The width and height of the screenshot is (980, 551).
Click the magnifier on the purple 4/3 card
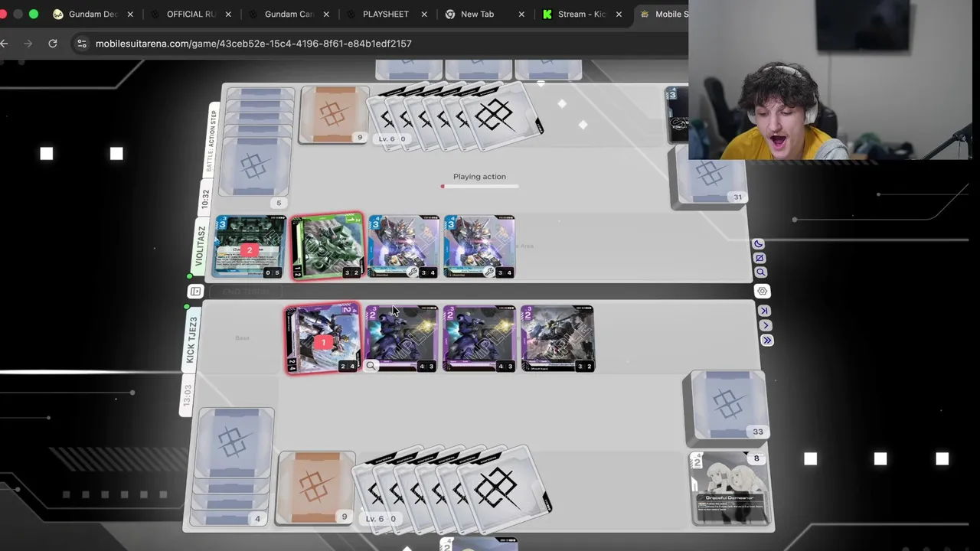[371, 366]
